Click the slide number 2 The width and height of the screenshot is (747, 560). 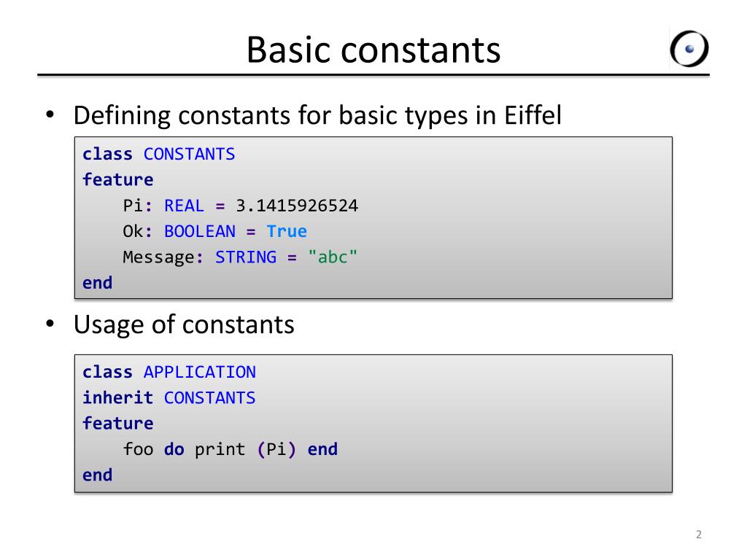click(698, 534)
